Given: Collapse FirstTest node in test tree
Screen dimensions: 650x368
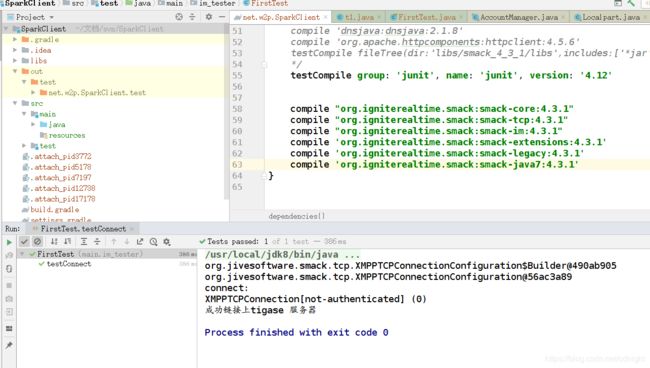Looking at the screenshot, I should [x=22, y=254].
